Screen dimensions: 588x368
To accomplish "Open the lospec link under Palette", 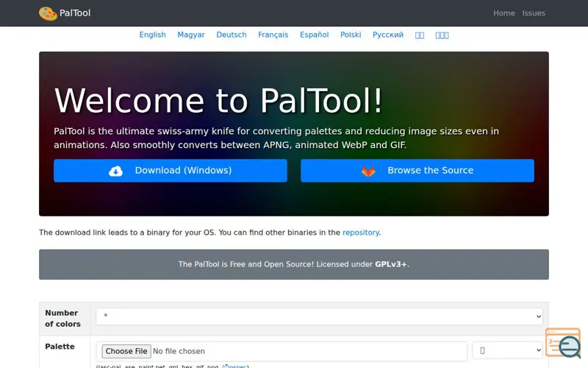I will (x=236, y=366).
